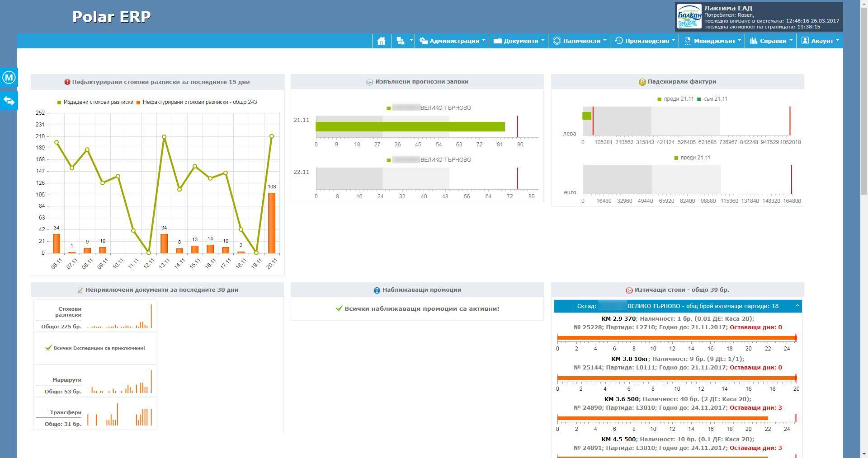Click the KM 2.9 370 expiry progress bar
Image resolution: width=868 pixels, height=458 pixels.
(676, 338)
